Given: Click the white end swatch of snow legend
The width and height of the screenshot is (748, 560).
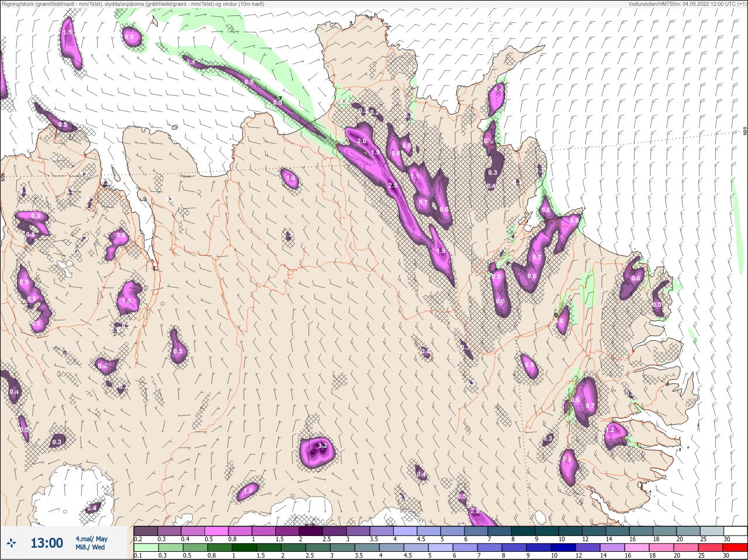Looking at the screenshot, I should [735, 531].
